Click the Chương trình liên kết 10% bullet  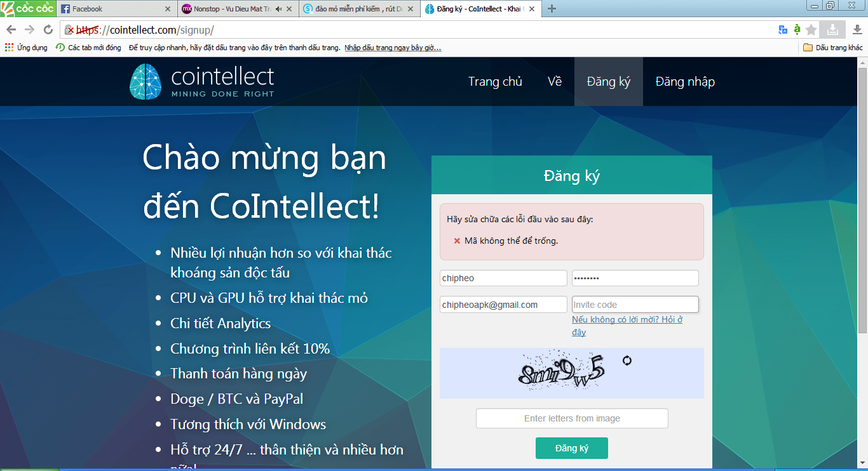[x=250, y=348]
